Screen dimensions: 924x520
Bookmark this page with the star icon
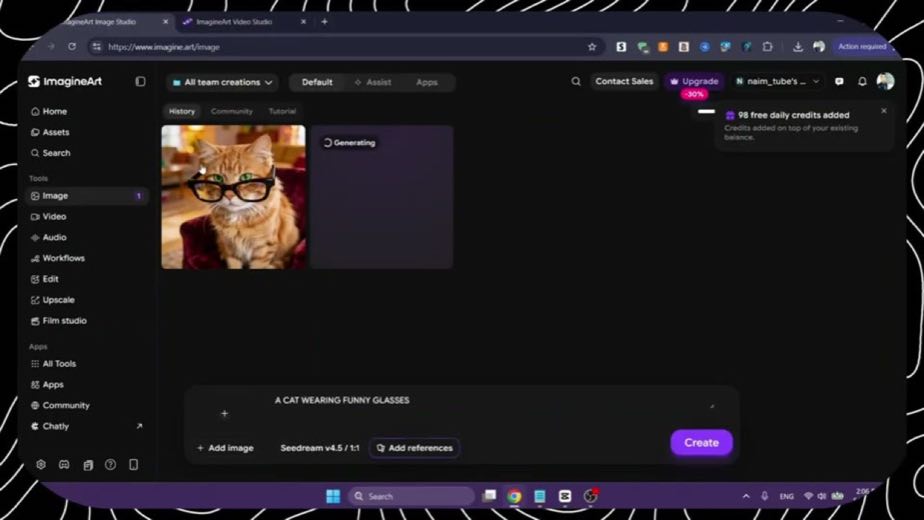[592, 47]
